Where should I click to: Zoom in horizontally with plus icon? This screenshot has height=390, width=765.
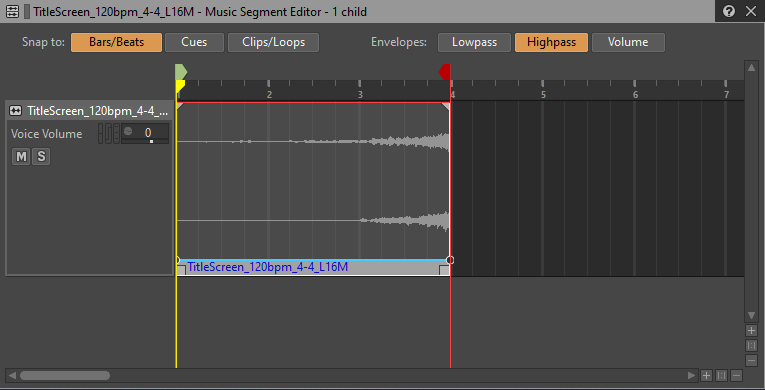[706, 375]
